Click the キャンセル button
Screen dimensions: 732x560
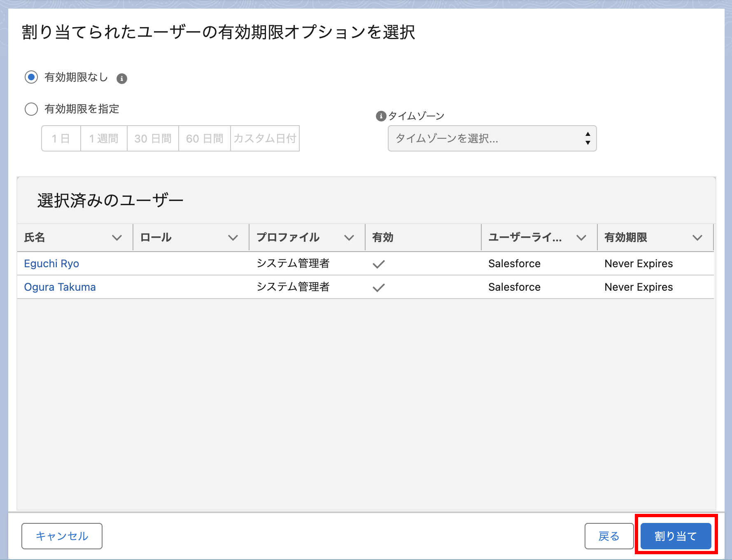pyautogui.click(x=62, y=536)
